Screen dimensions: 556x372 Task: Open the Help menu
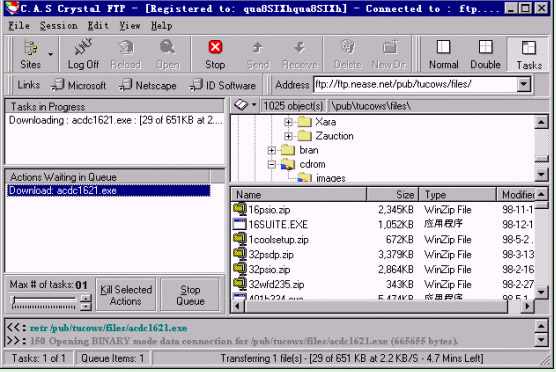coord(162,26)
